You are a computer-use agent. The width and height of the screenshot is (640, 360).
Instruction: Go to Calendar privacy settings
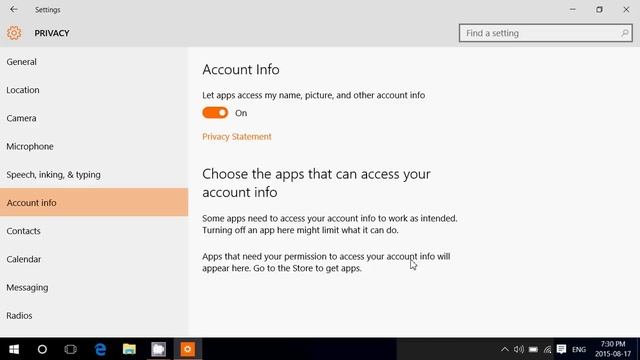point(94,259)
